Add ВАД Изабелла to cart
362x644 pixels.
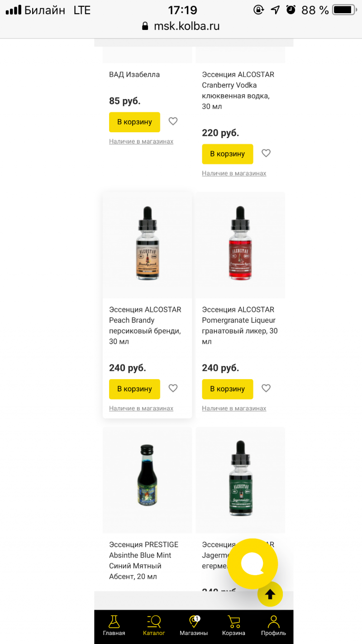click(134, 122)
